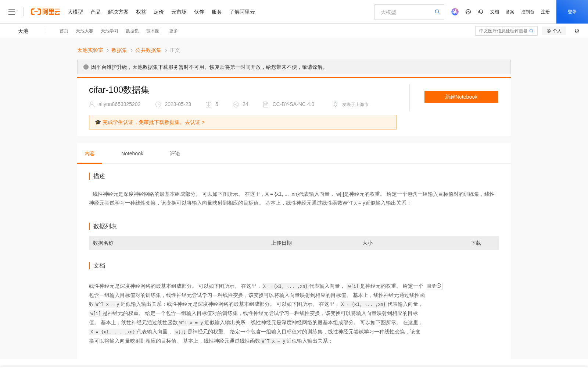Click the 上传日期 column header
The width and height of the screenshot is (588, 368).
click(x=282, y=243)
